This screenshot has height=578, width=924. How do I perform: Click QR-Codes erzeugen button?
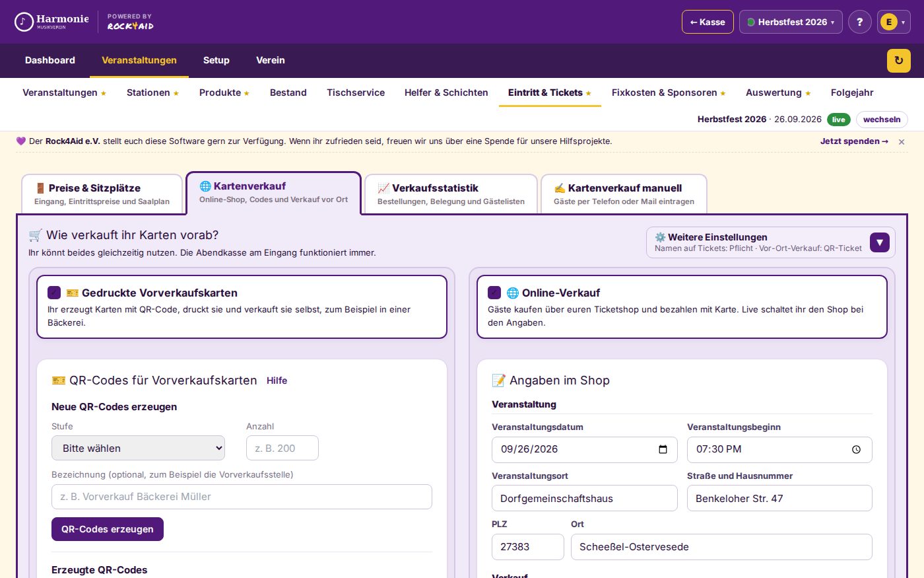[x=108, y=529]
